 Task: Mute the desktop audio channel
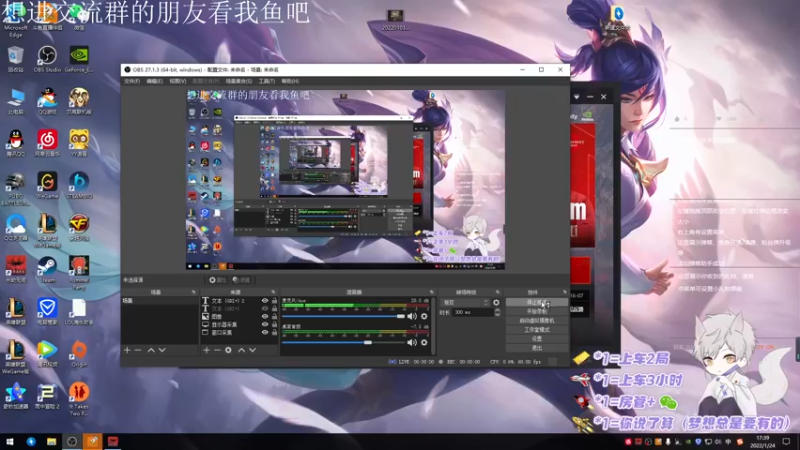[412, 342]
